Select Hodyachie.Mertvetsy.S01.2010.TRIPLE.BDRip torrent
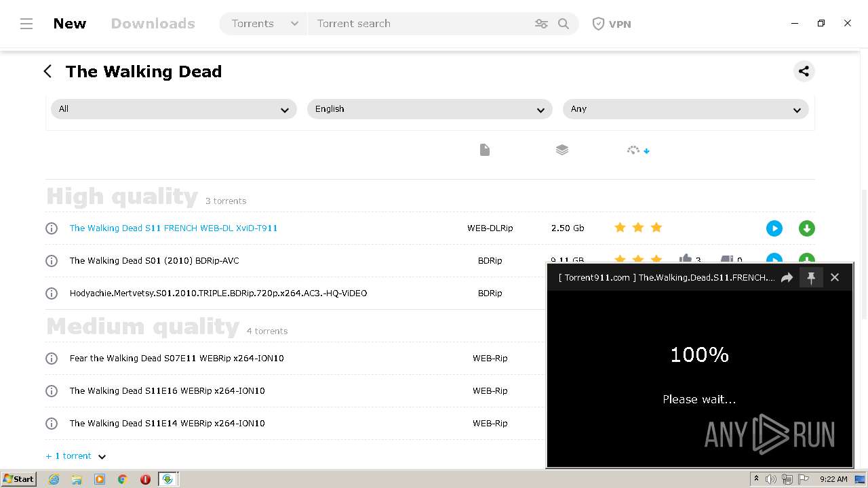The width and height of the screenshot is (868, 488). coord(218,293)
